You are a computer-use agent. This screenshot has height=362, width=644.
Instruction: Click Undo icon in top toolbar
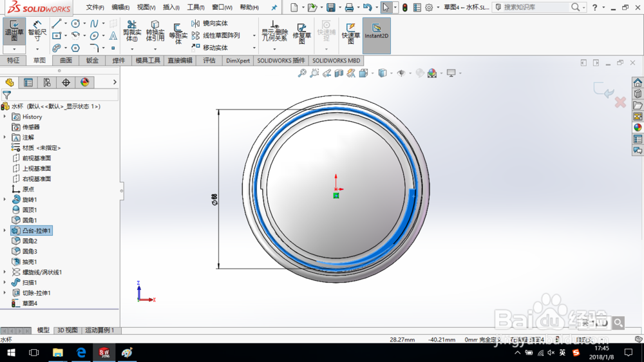click(x=367, y=7)
